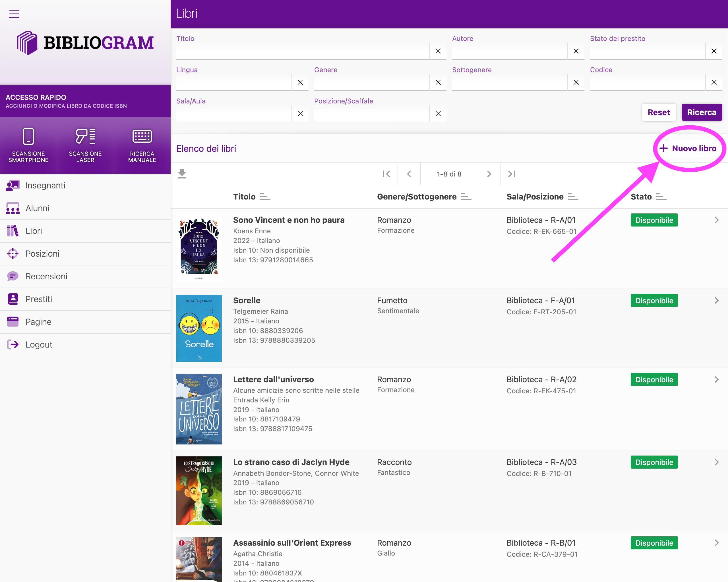The image size is (728, 582).
Task: Click the Nuovo libro button
Action: tap(688, 148)
